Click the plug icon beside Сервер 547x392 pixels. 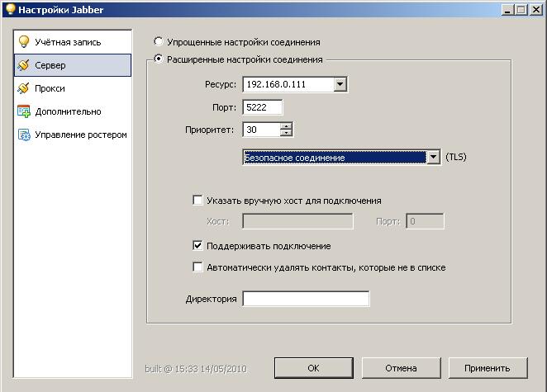tap(23, 65)
